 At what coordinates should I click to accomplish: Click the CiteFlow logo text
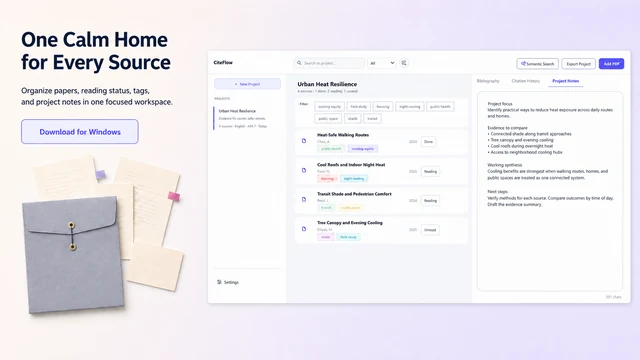pyautogui.click(x=223, y=62)
